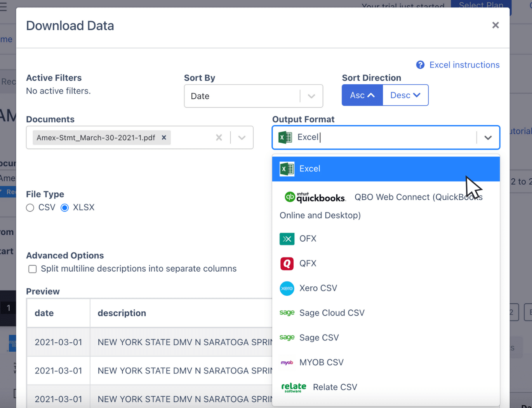Click the hamburger menu icon behind dialog
The height and width of the screenshot is (408, 532).
3,7
